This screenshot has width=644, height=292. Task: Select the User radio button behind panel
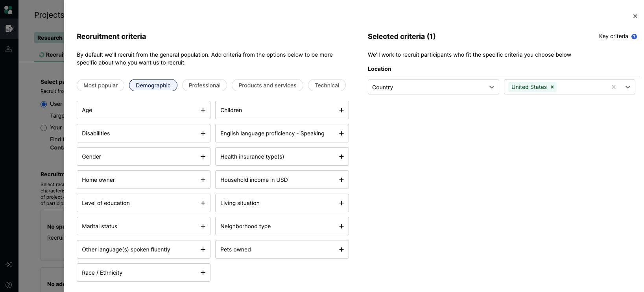[x=44, y=104]
